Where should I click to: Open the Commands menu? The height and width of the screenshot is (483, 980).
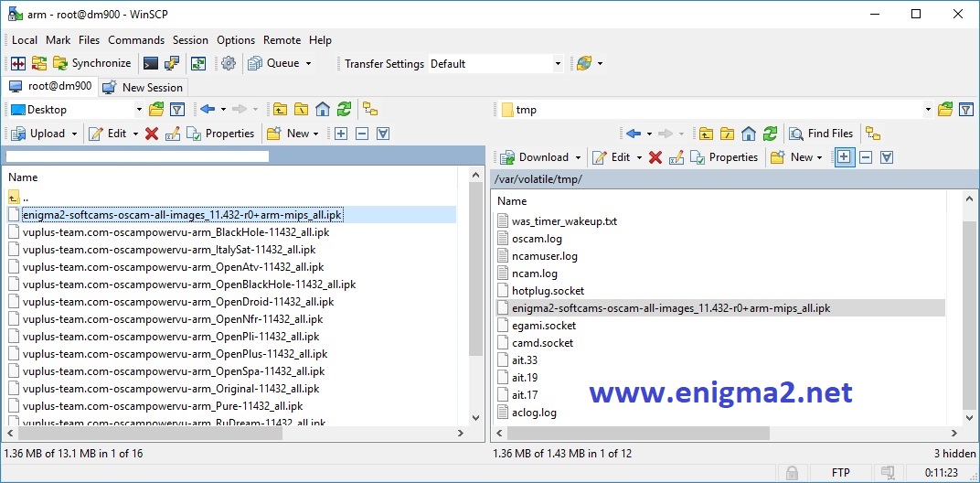(x=136, y=39)
